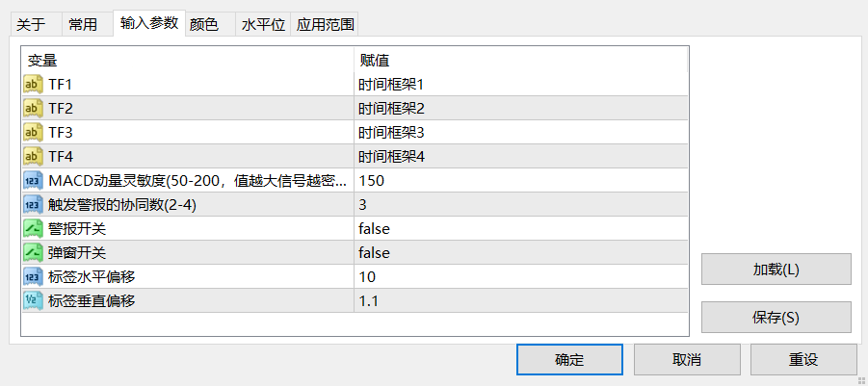Select the integer icon for 标签水平偏移
The width and height of the screenshot is (868, 386).
click(33, 277)
